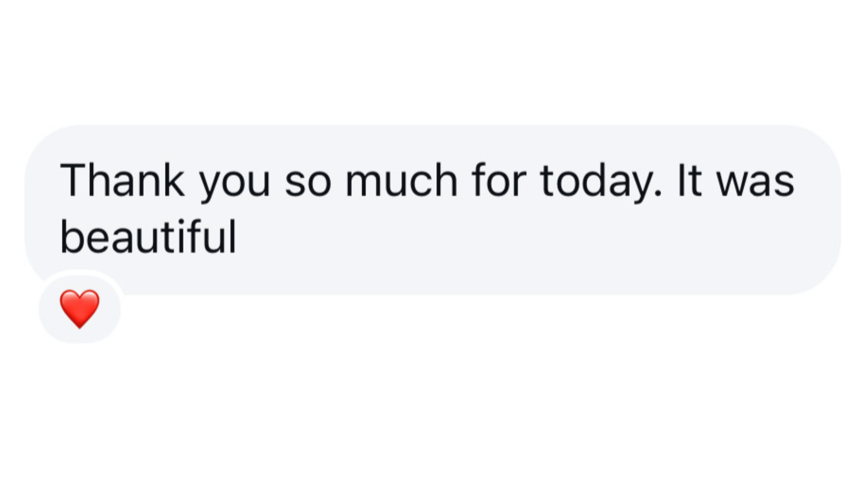The image size is (868, 485).
Task: Click the red heart reaction emoji
Action: (80, 309)
